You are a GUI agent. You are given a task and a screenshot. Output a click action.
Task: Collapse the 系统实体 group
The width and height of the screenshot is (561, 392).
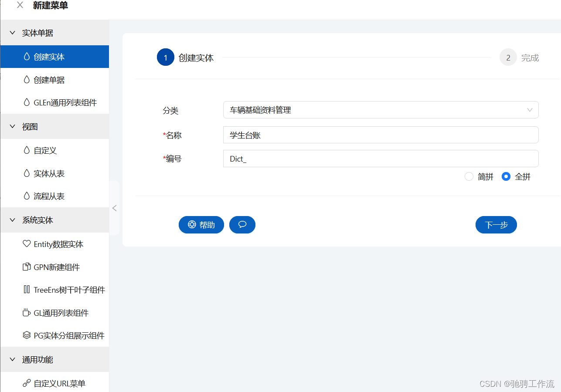coord(54,220)
